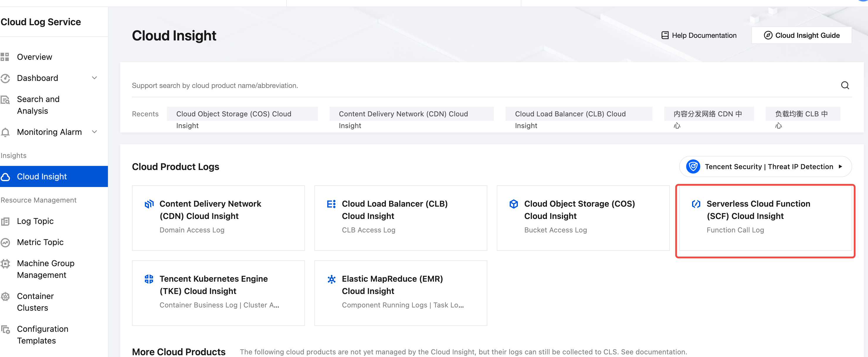Click the TKE Cloud Insight card icon
Screen dimensions: 868x357
[149, 279]
